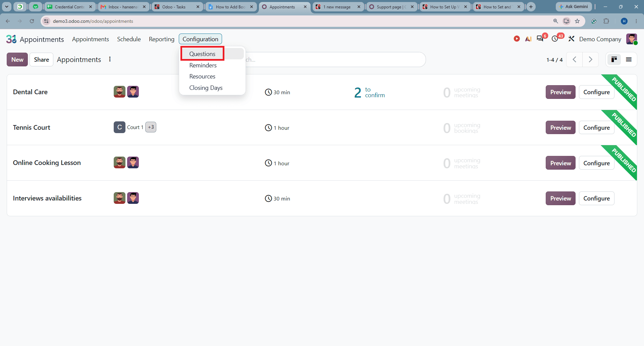Configure the Interviews availabilities appointment
The height and width of the screenshot is (346, 644).
click(x=596, y=198)
